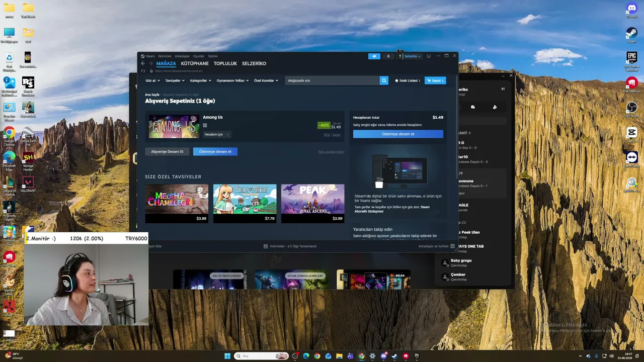Open the Among Us cart thumbnail
Screen dimensions: 644x362
coord(174,126)
